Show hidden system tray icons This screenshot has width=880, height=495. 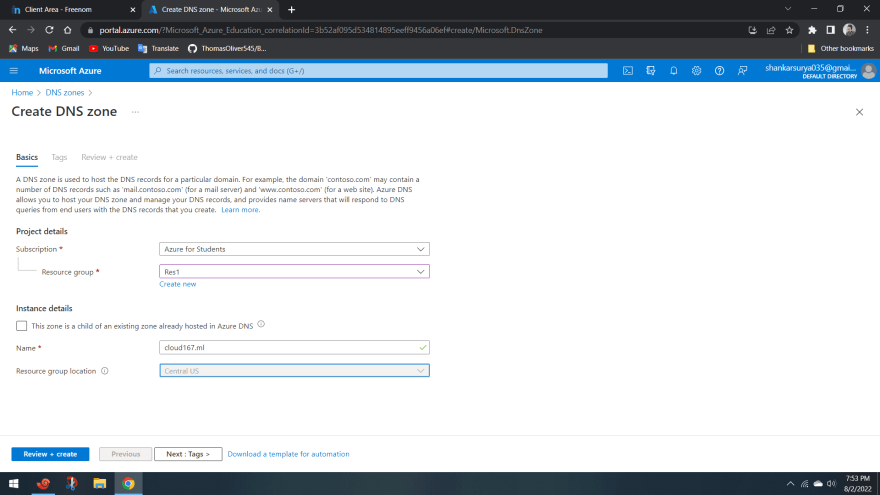tap(790, 483)
